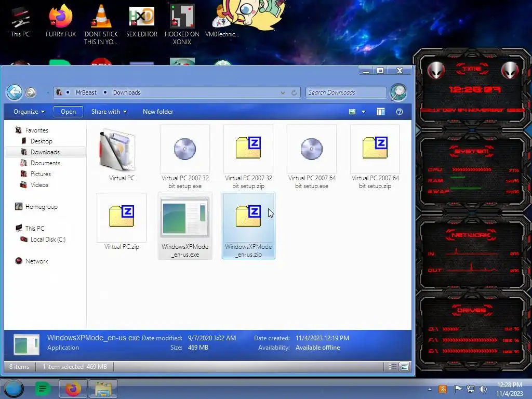The width and height of the screenshot is (532, 399).
Task: Click the Start orb on taskbar
Action: point(14,389)
